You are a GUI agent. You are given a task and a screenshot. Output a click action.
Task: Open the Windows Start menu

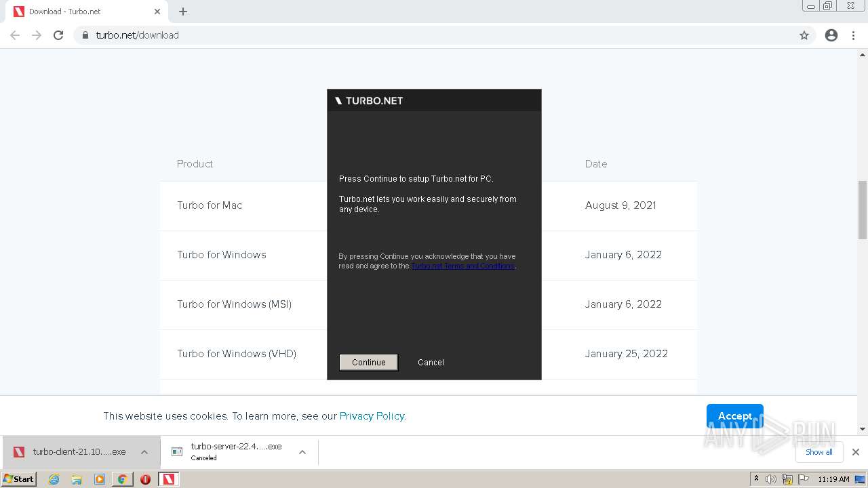[x=19, y=479]
